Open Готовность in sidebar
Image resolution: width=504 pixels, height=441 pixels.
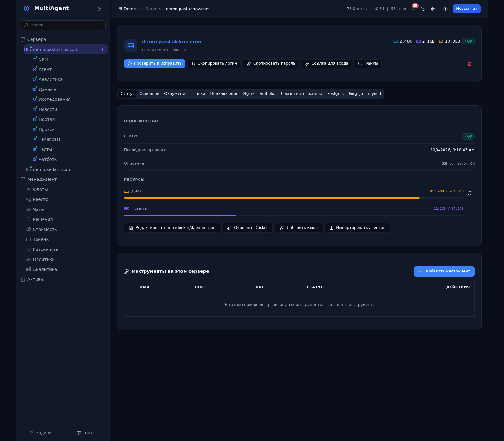pos(46,249)
